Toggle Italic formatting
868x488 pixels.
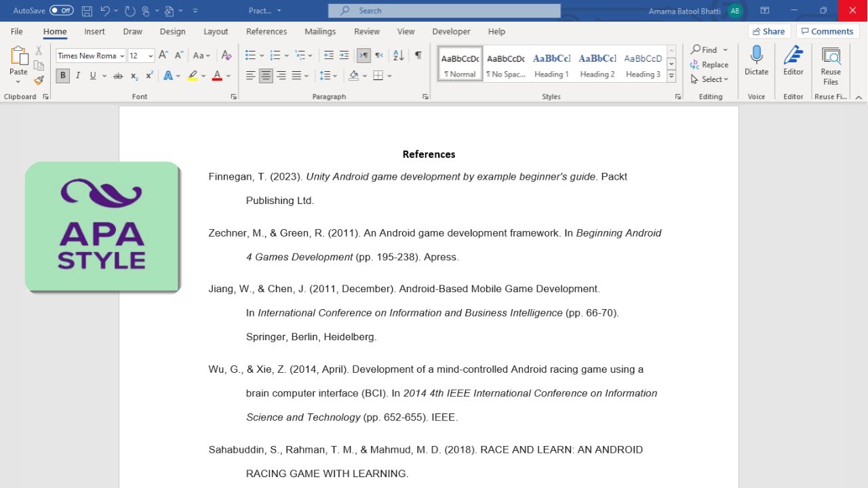[x=78, y=76]
